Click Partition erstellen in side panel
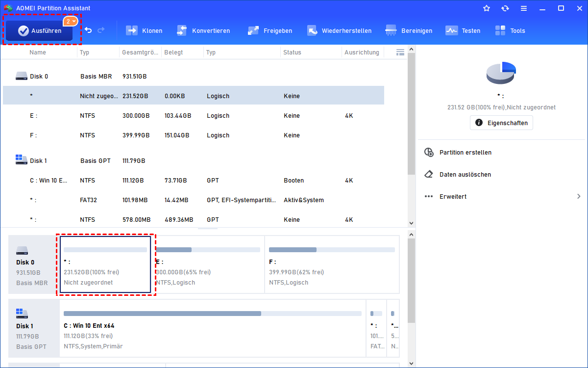The image size is (588, 368). point(465,153)
